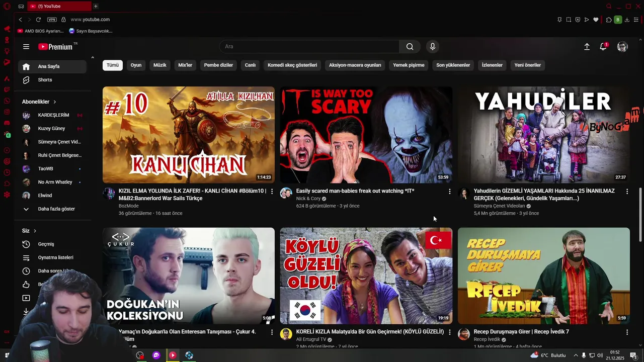Open the account avatar menu
The height and width of the screenshot is (362, 644).
coord(622,47)
